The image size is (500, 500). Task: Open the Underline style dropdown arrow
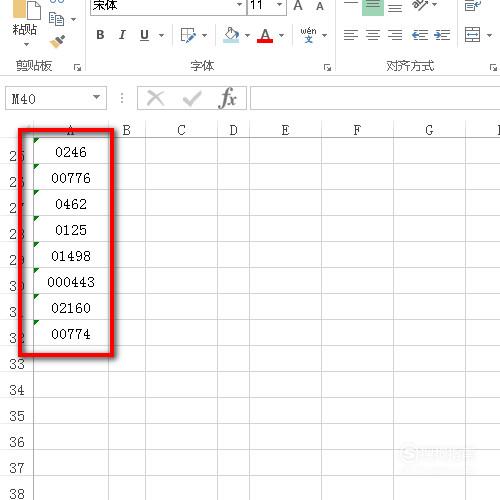click(x=161, y=35)
